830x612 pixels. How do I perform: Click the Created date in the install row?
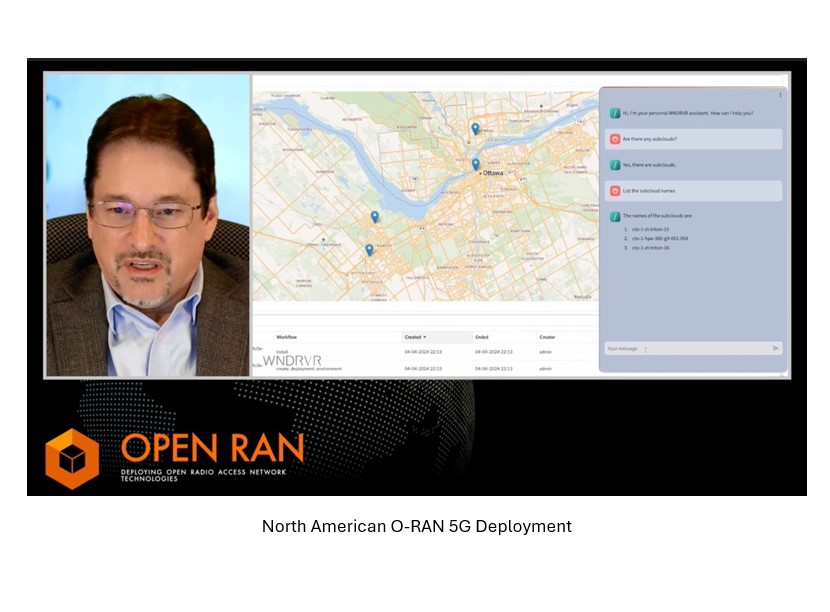[x=423, y=352]
